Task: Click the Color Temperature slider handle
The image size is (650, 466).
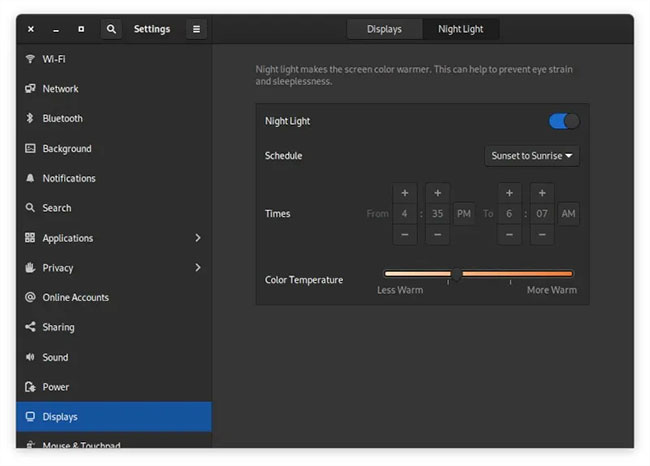Action: (x=456, y=274)
